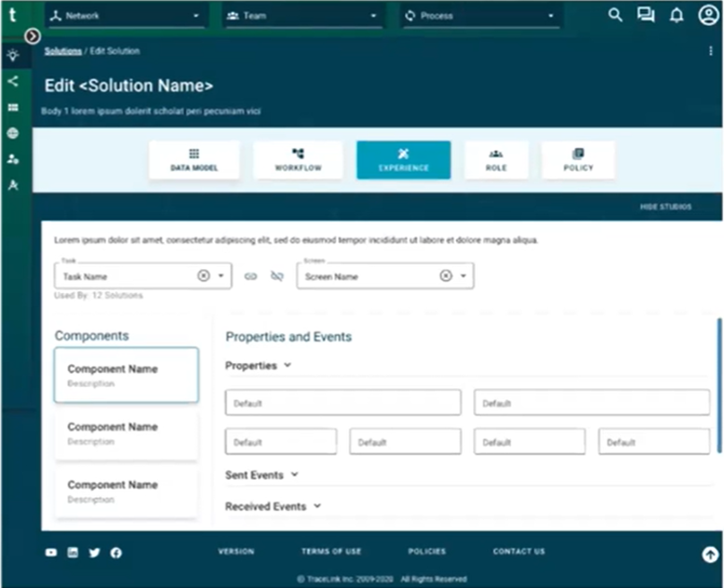724x588 pixels.
Task: Switch to the Workflow studio tab
Action: click(x=297, y=160)
